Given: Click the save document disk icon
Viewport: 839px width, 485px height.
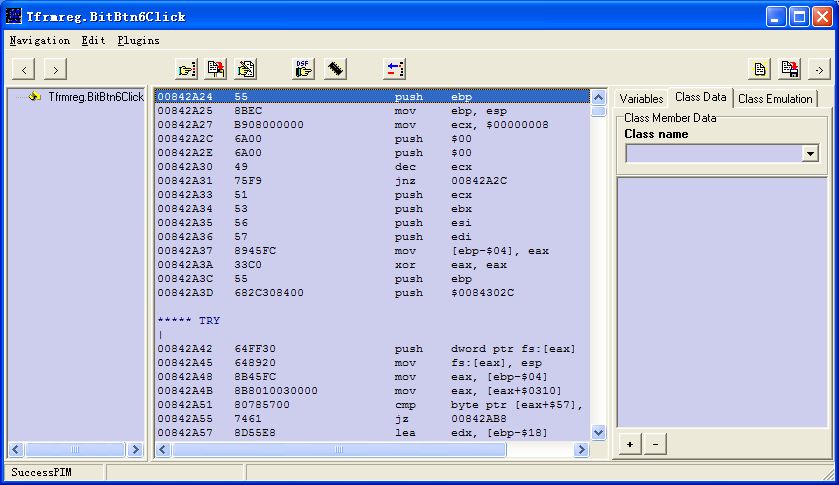Looking at the screenshot, I should (790, 69).
